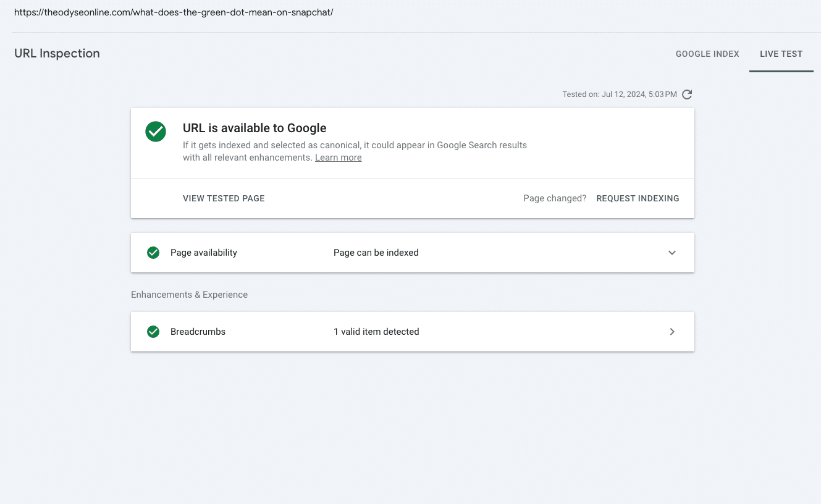Open the Learn more link
821x504 pixels.
[x=338, y=157]
